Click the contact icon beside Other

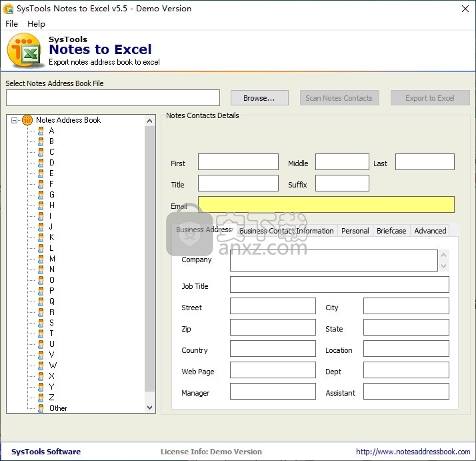point(41,408)
